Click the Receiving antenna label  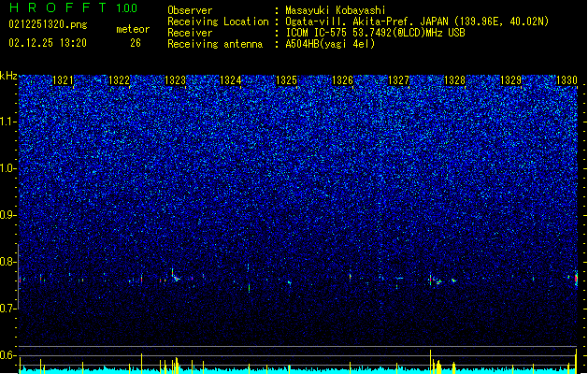coord(215,44)
